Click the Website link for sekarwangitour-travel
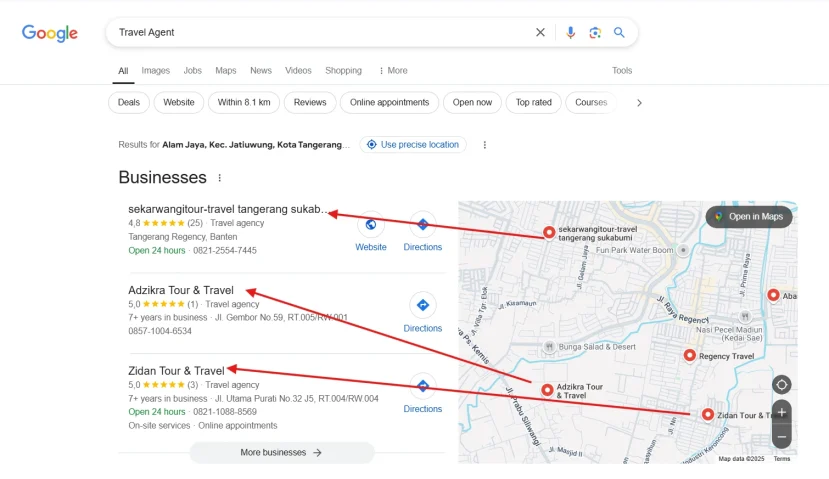Screen dimensions: 829x479 click(371, 247)
